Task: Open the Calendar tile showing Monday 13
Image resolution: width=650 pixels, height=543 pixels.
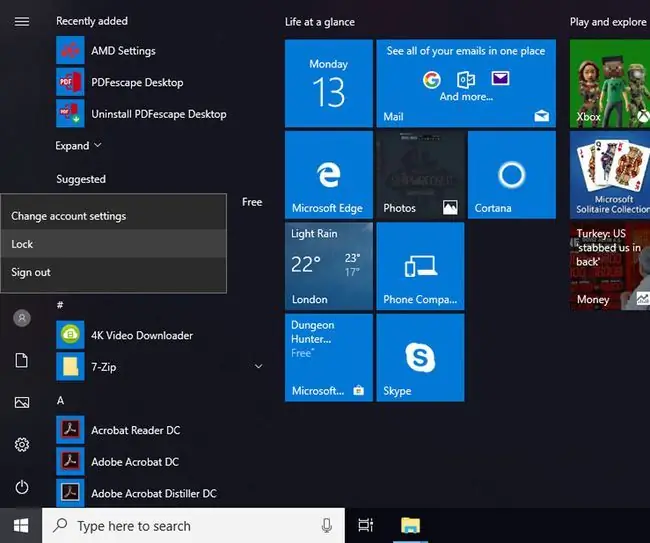Action: (x=329, y=83)
